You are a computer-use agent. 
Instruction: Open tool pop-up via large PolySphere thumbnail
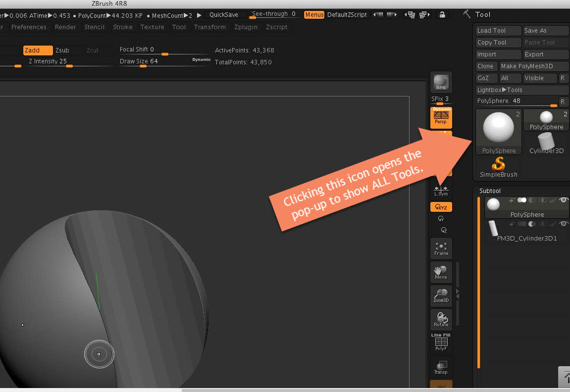pos(498,132)
